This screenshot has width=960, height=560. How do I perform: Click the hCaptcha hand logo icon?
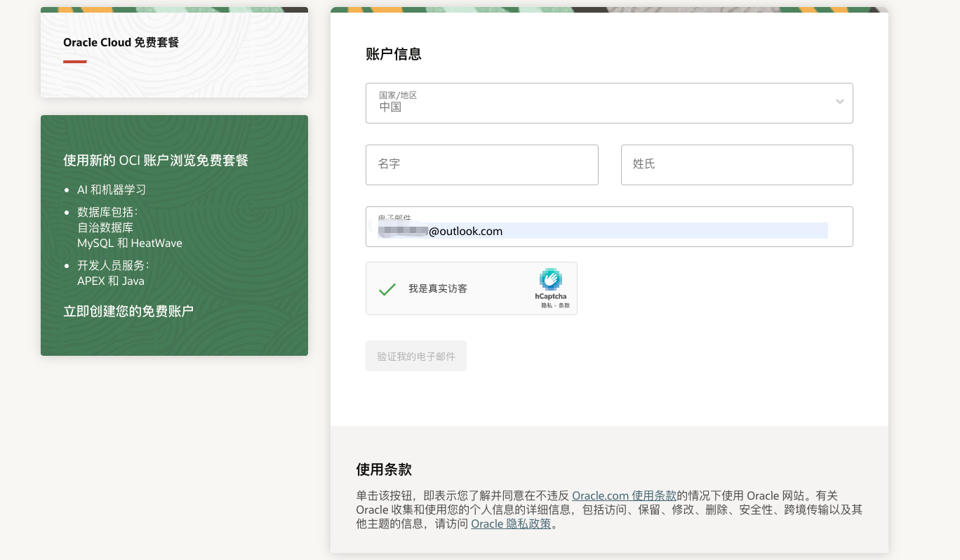551,279
